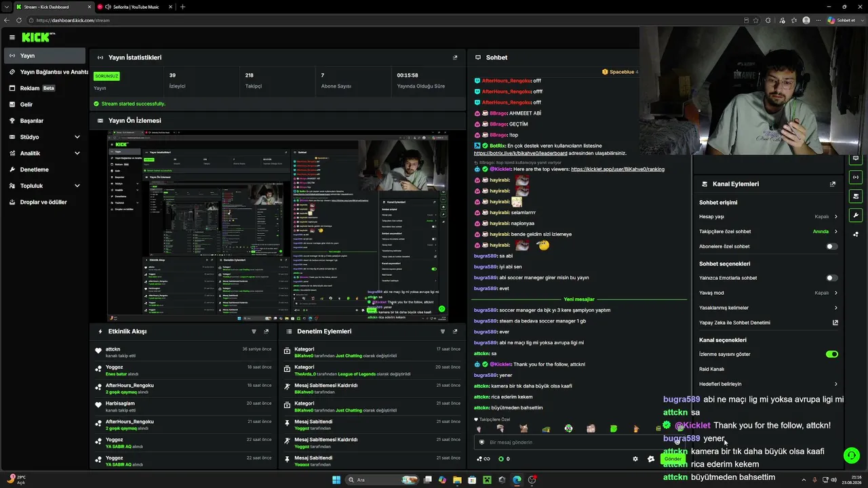This screenshot has height=488, width=868.
Task: Click the badge icon beside the chat settings gear
Action: pos(651,459)
